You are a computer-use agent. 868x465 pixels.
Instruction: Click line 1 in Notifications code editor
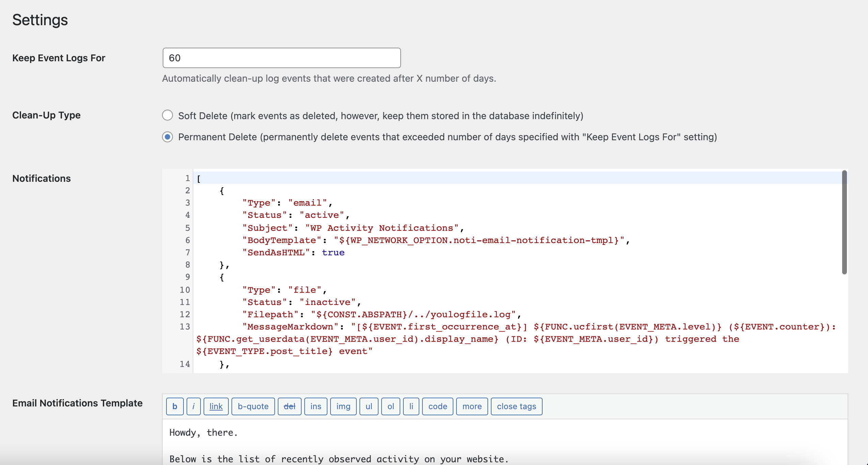340,178
